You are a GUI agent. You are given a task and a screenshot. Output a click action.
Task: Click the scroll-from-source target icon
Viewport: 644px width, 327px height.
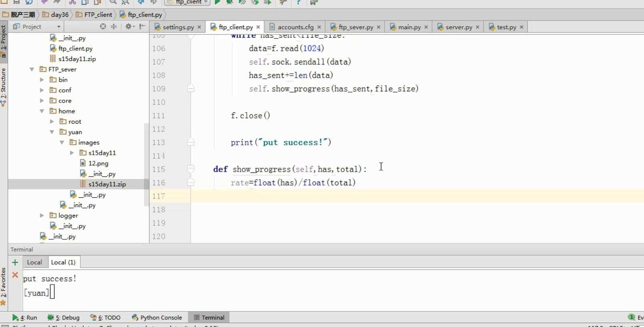pos(103,26)
